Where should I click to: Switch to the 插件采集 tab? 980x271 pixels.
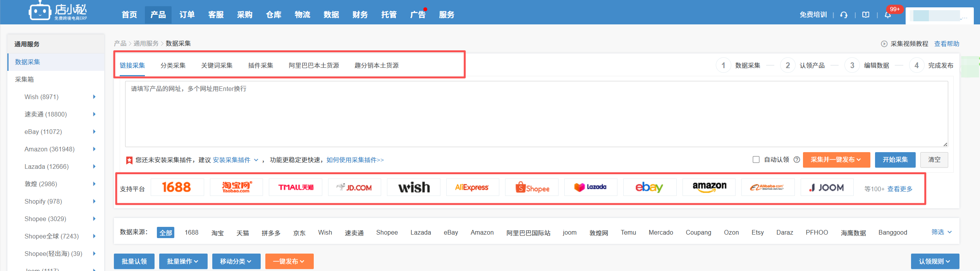(x=260, y=65)
